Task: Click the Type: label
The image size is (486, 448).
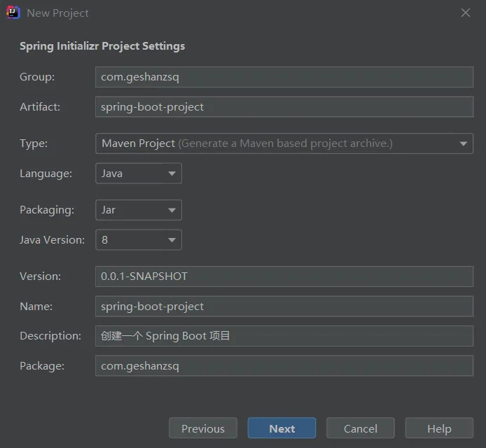Action: pos(34,143)
